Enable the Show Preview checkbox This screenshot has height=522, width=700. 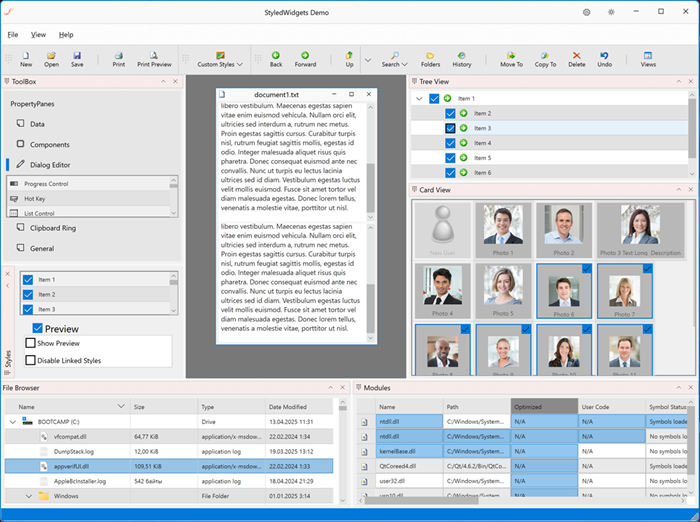tap(30, 343)
